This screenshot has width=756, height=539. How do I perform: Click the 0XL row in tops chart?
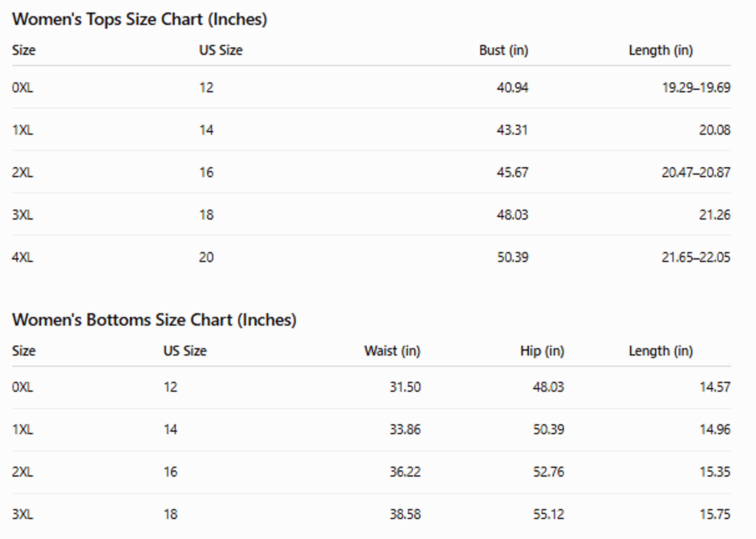coord(372,88)
